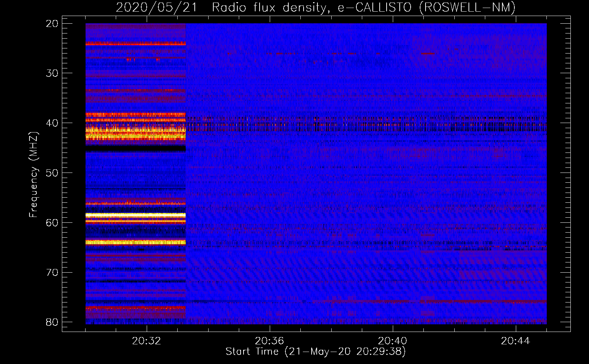Viewport: 589px width, 364px height.
Task: Click the plot title 'Radio flux density, e-CALLISTO (ROSWELL-NM)'
Action: point(364,7)
